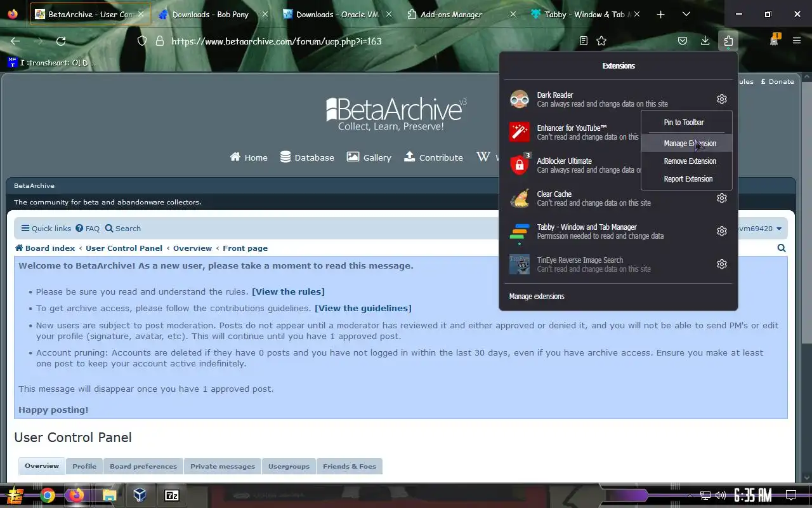812x508 pixels.
Task: Go back to previous page
Action: coord(15,41)
